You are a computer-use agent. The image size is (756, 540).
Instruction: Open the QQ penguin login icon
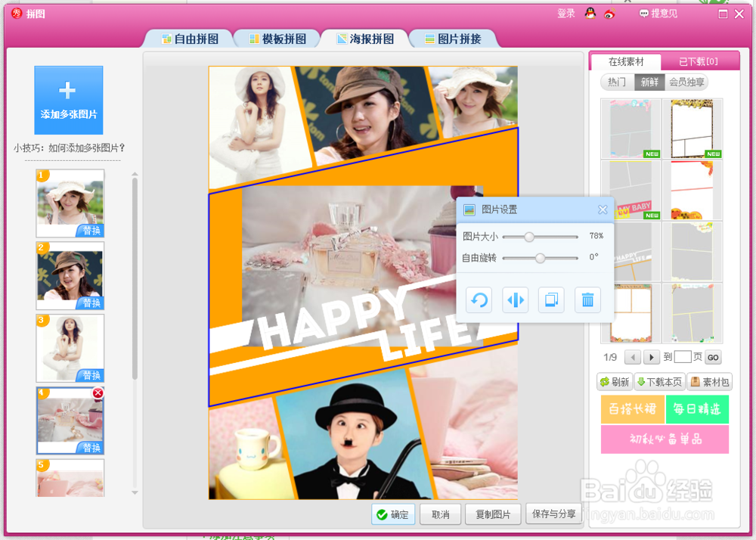590,14
